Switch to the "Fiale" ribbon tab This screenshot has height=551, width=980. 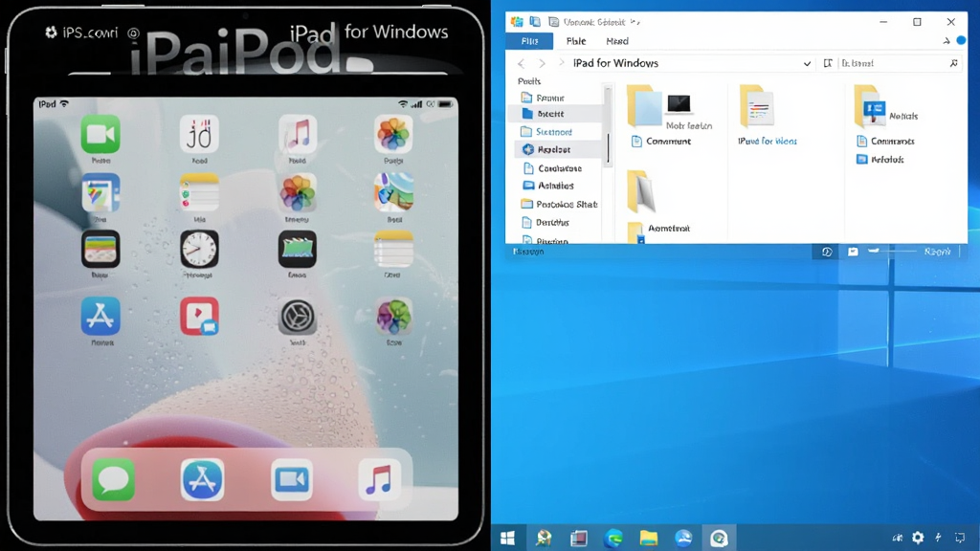coord(575,40)
